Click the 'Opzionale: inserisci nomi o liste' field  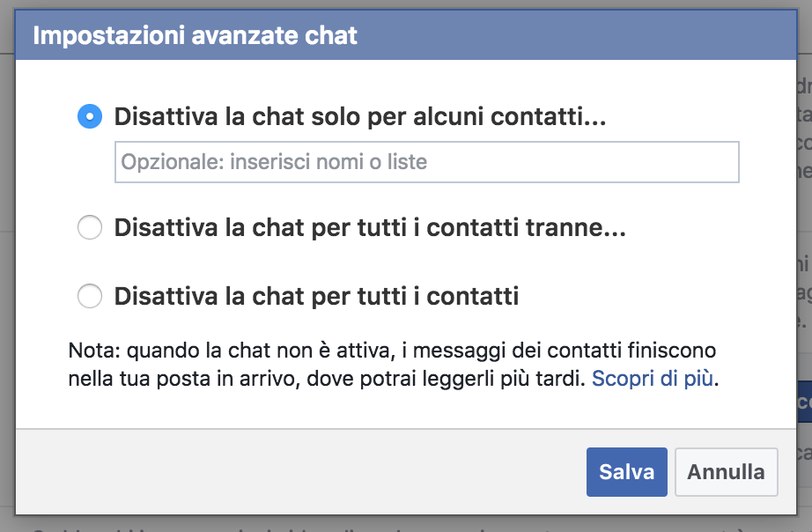pos(426,162)
